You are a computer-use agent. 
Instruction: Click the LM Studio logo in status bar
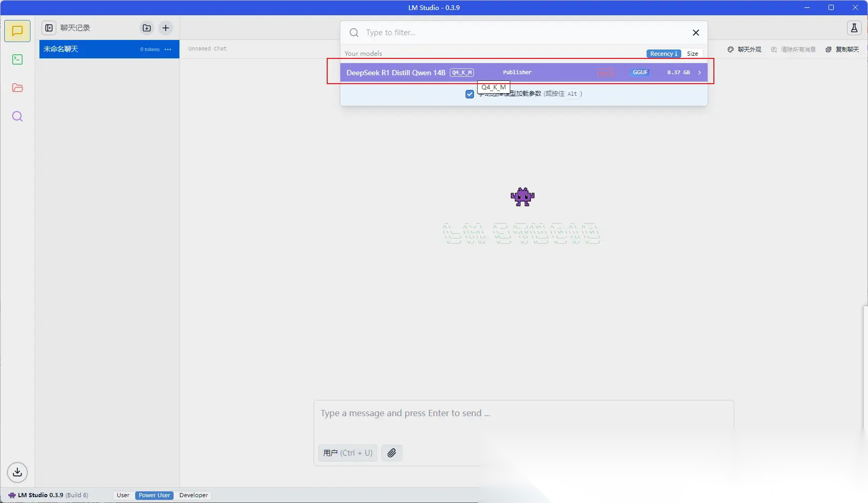(x=12, y=495)
